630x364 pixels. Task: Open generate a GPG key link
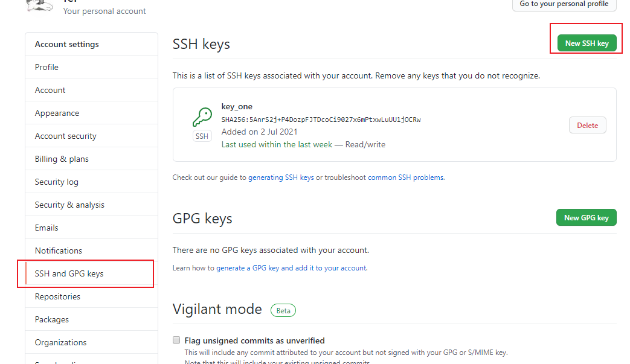click(291, 267)
